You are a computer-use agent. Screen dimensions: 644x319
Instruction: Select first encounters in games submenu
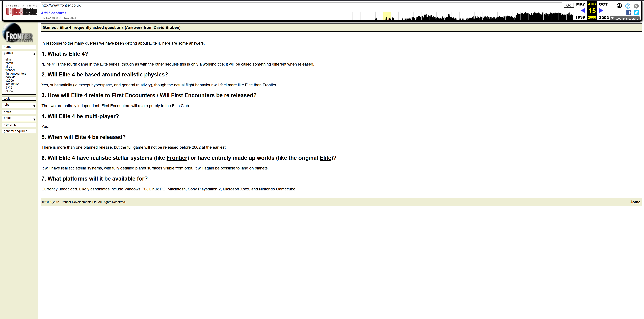pyautogui.click(x=16, y=73)
